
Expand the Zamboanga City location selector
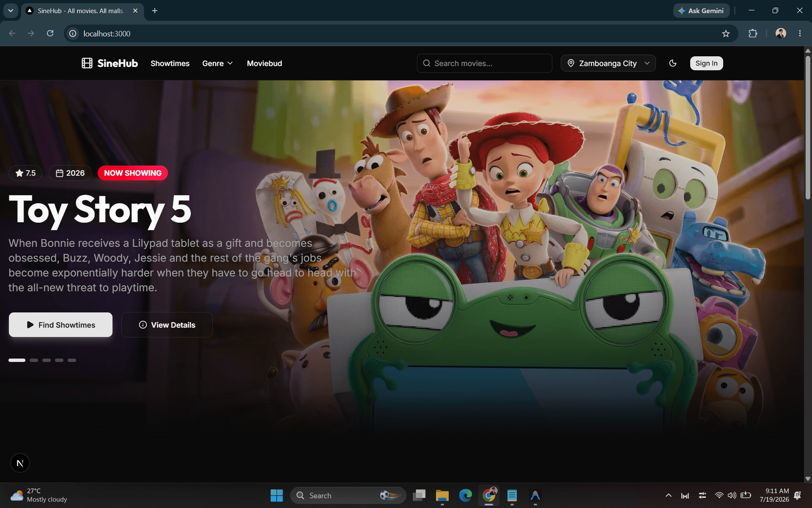point(608,63)
